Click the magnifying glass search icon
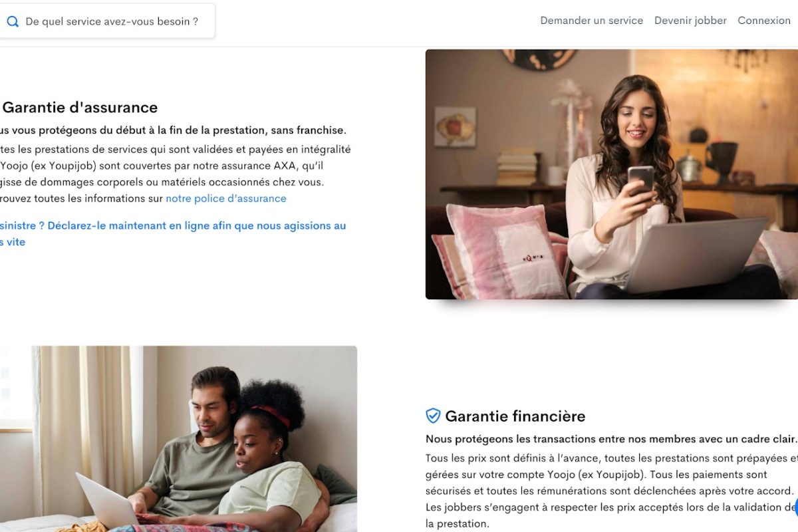The height and width of the screenshot is (532, 798). point(13,21)
